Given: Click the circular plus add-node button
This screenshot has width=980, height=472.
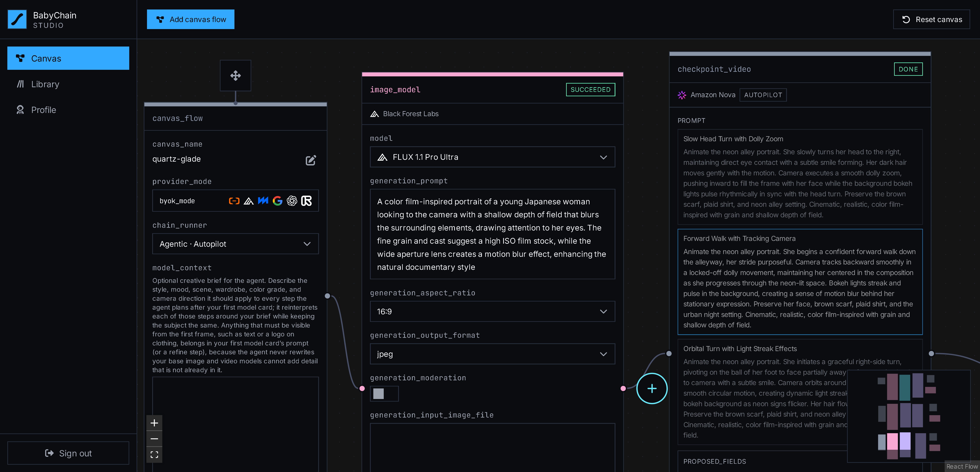Looking at the screenshot, I should click(652, 388).
